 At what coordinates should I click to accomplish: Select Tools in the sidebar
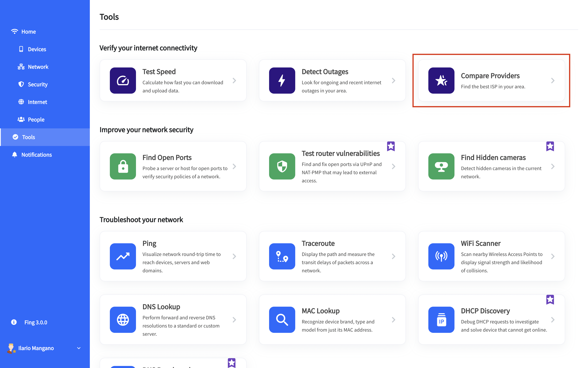[x=45, y=137]
